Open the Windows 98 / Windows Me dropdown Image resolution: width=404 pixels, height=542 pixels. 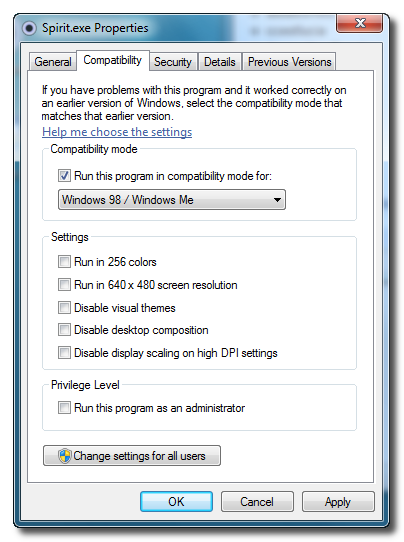172,199
